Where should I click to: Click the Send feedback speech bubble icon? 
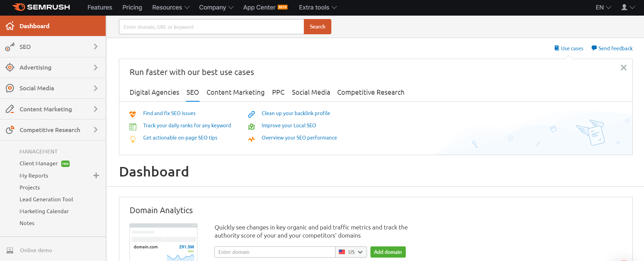pos(594,48)
